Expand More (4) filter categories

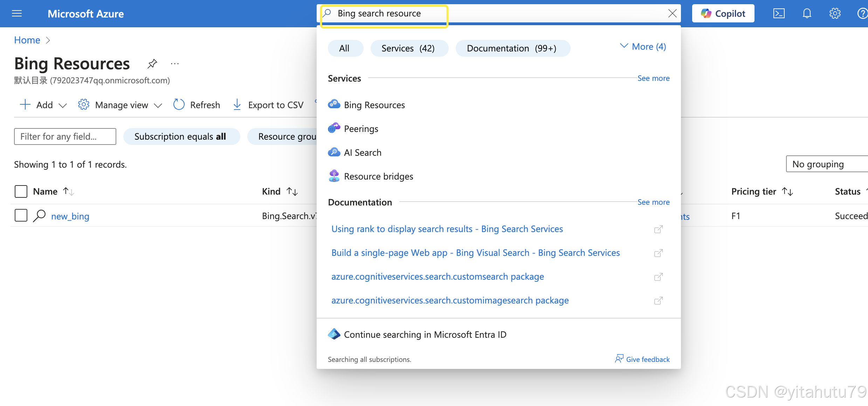[x=643, y=47]
